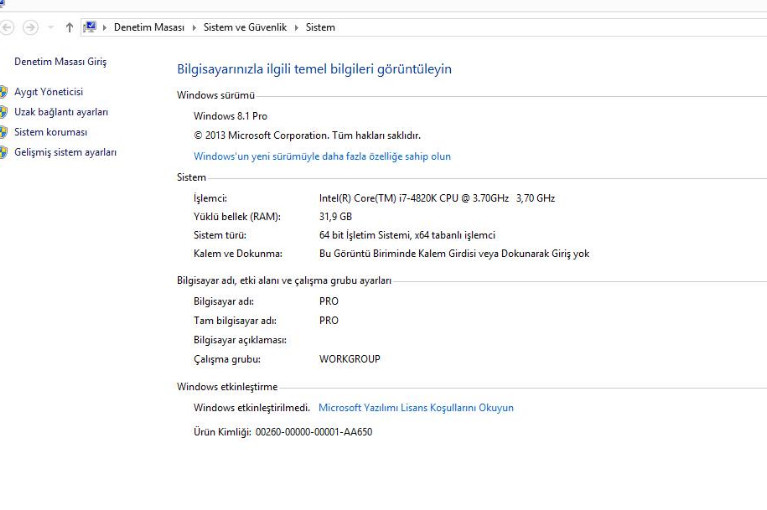The width and height of the screenshot is (767, 510).
Task: Open Sistem ve Güvenlik breadcrumb
Action: click(x=245, y=27)
